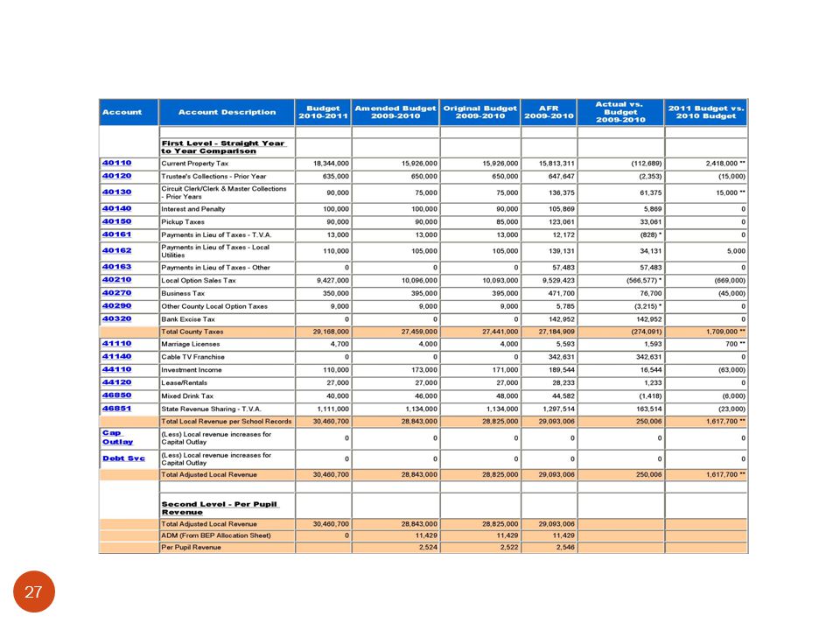Select the Investment Income description
Image resolution: width=840 pixels, height=630 pixels.
click(192, 369)
